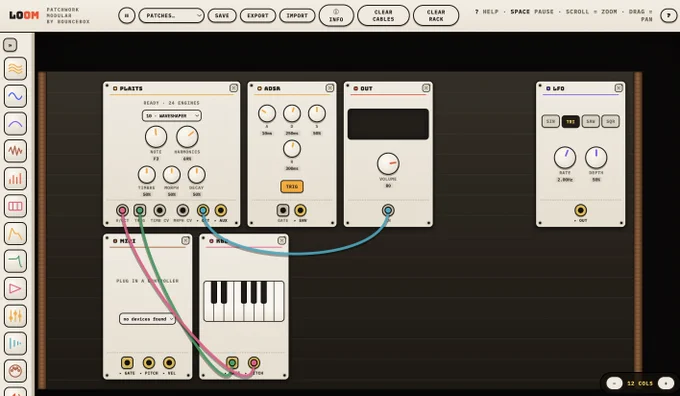The image size is (680, 396).
Task: Click the ADSR Gate input jack
Action: click(283, 210)
